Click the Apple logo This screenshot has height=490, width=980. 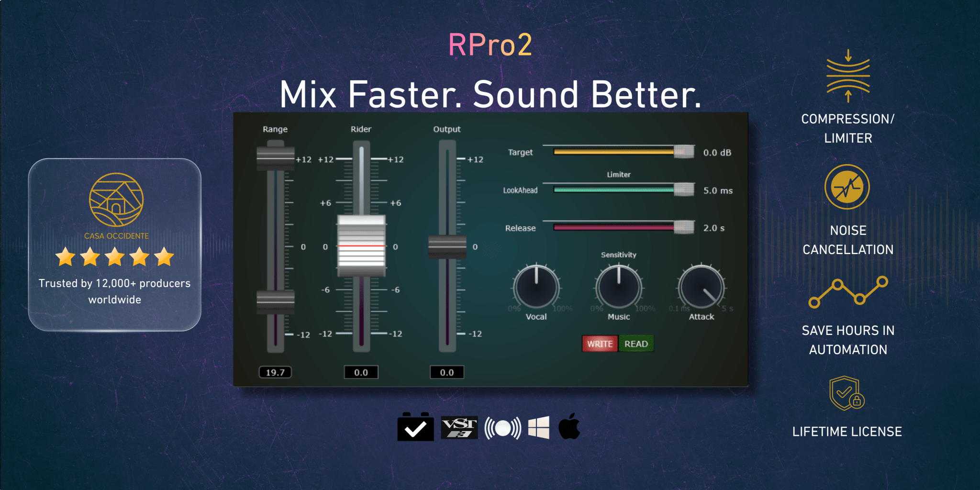coord(569,426)
